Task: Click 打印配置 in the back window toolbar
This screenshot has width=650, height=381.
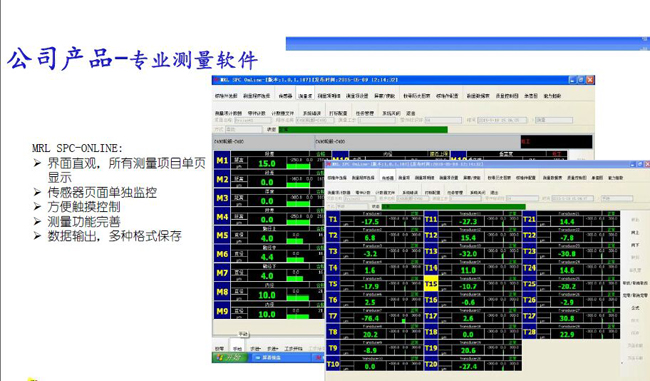Action: 338,113
